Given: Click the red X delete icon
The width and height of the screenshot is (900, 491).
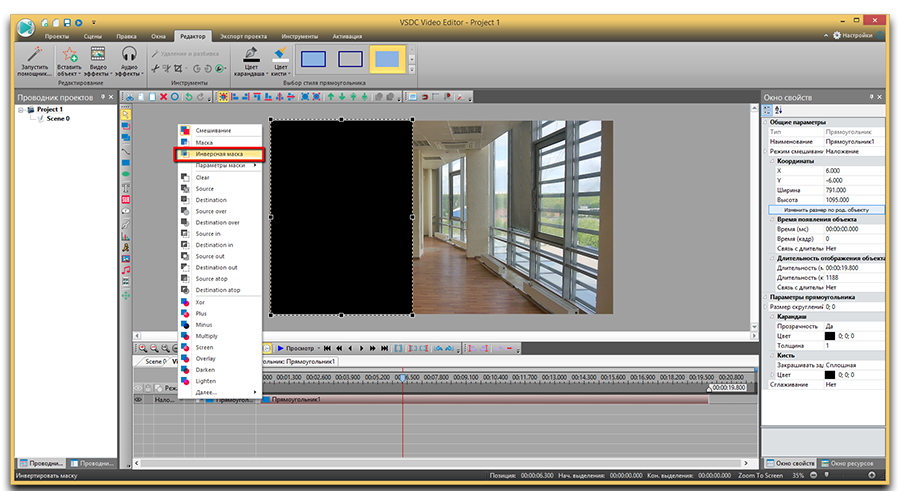Looking at the screenshot, I should pos(164,97).
